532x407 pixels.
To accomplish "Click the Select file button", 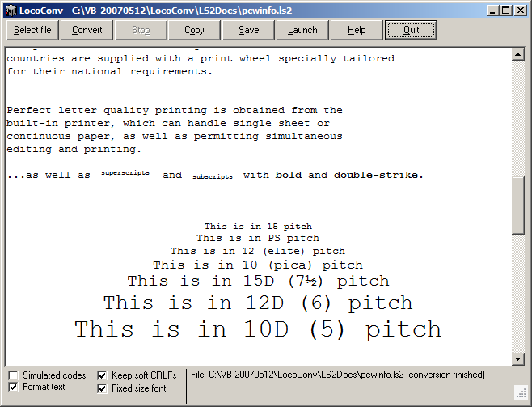I will coord(32,30).
